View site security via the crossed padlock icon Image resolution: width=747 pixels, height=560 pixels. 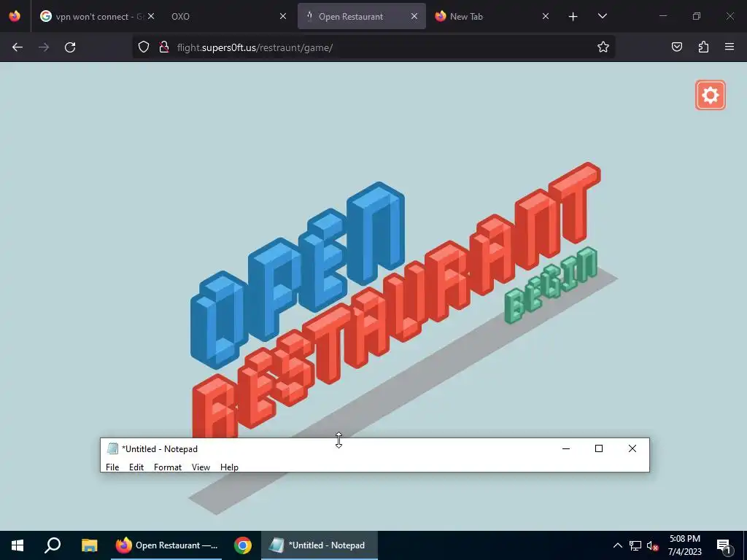[x=164, y=47]
